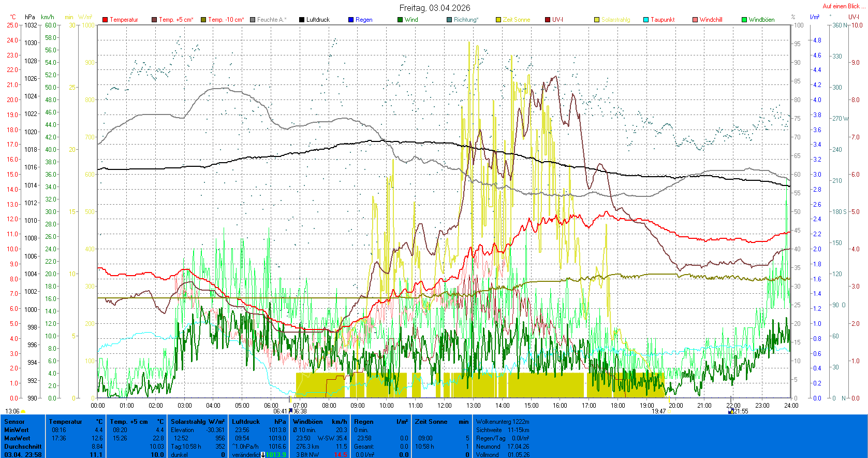
Task: Select the 'Solarstrahlg' legend label
Action: tap(615, 20)
